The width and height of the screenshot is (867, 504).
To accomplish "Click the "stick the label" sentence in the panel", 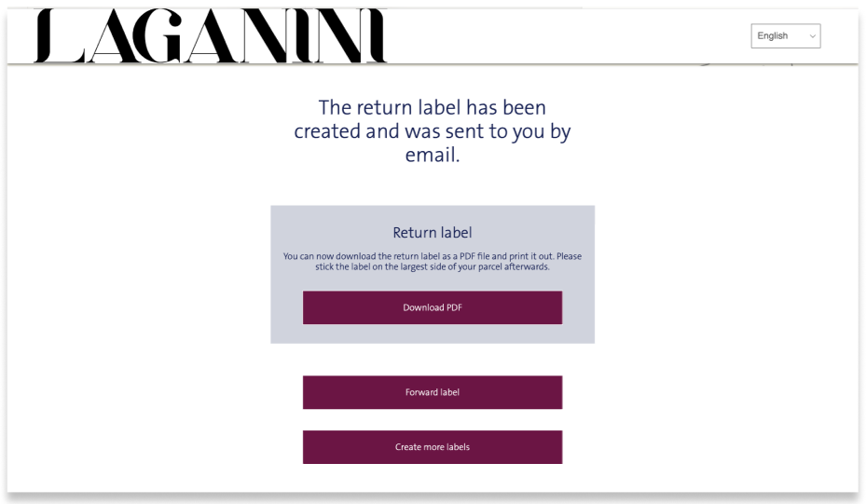I will pyautogui.click(x=432, y=266).
